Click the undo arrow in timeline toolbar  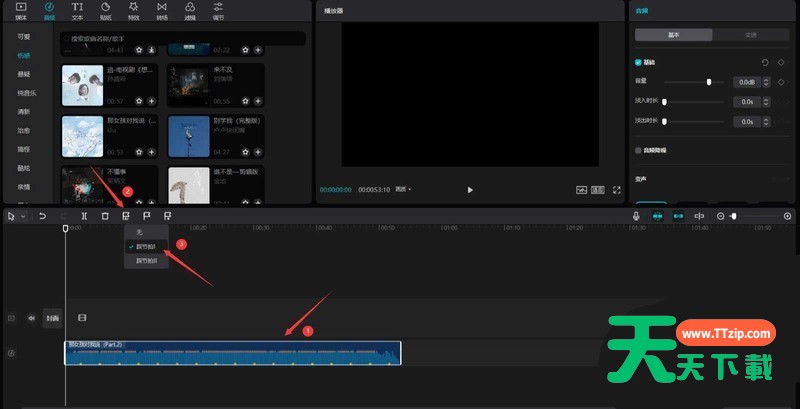tap(42, 216)
